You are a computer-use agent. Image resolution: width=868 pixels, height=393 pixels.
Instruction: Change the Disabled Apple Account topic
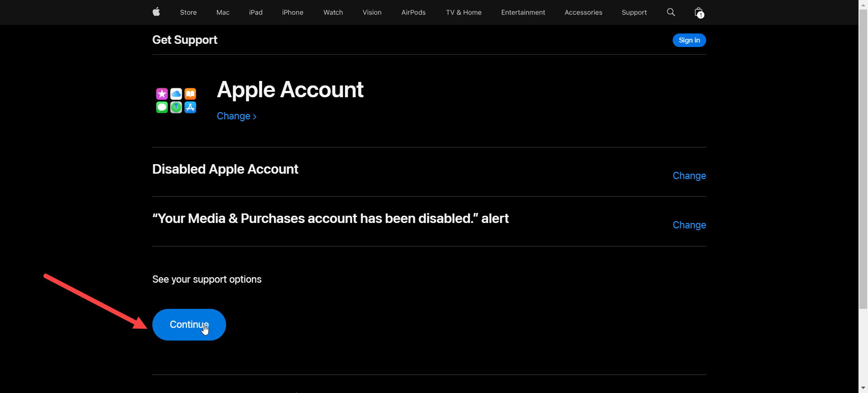click(689, 175)
